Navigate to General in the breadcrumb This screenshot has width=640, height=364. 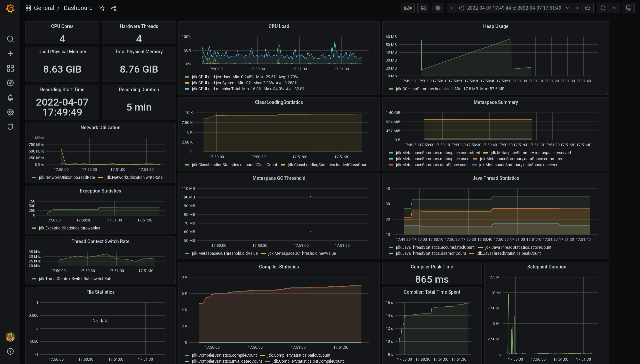[44, 8]
